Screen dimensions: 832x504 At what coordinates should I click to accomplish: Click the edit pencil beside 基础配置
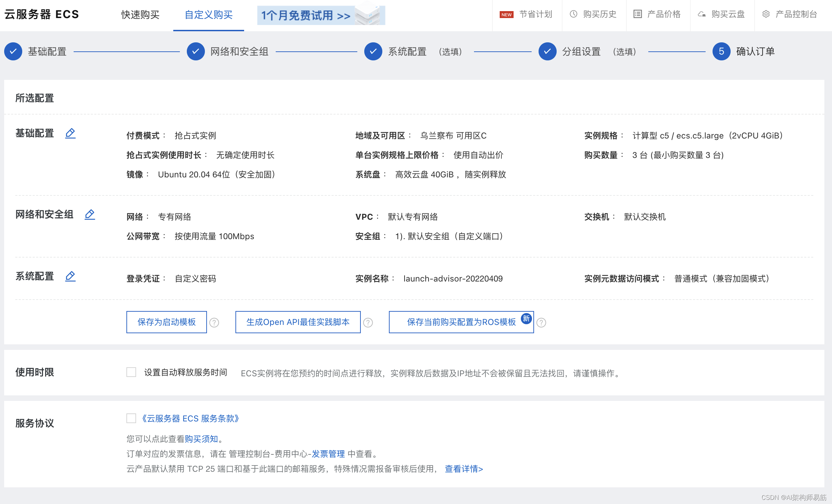pos(70,133)
